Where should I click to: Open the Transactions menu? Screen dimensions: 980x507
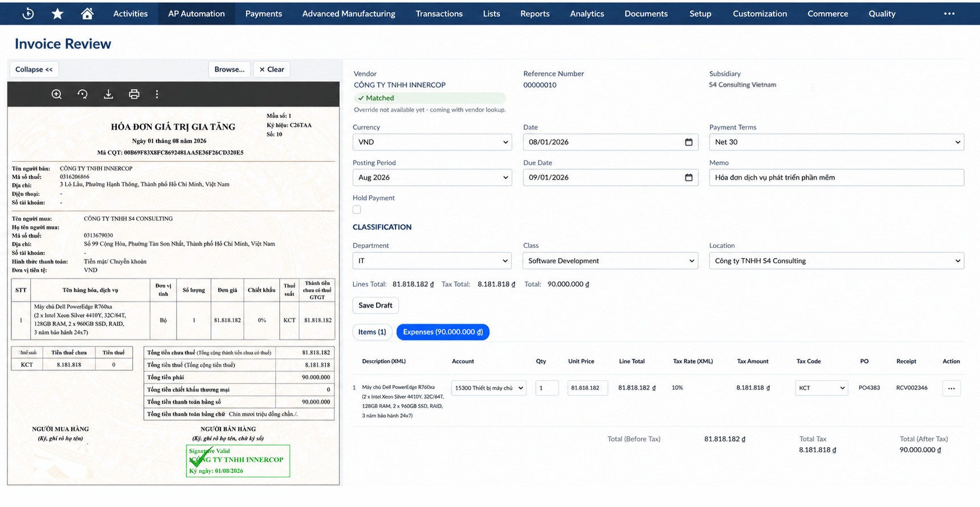point(439,14)
